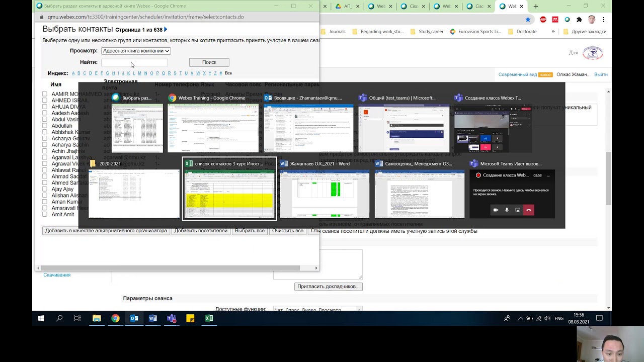Switch to Chrome via taskbar icon
The image size is (644, 362).
coord(115,318)
